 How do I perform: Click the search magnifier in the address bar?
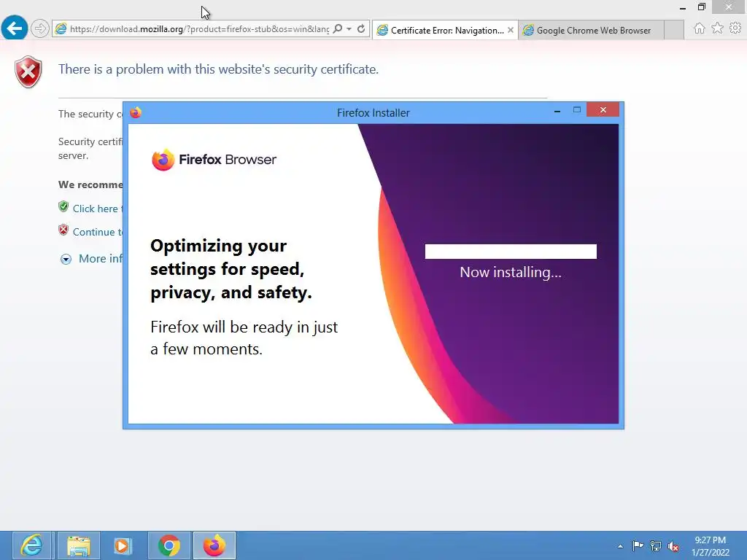337,29
